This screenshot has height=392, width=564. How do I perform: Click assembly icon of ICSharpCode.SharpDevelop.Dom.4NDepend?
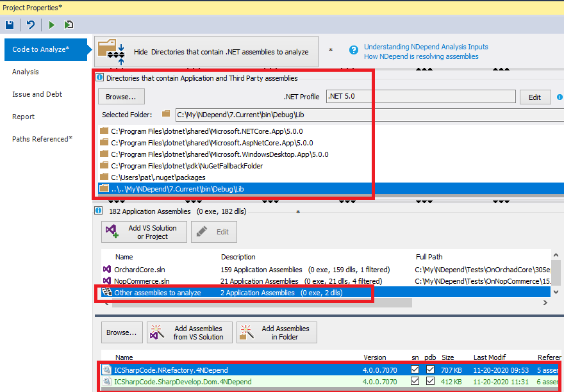tap(107, 381)
